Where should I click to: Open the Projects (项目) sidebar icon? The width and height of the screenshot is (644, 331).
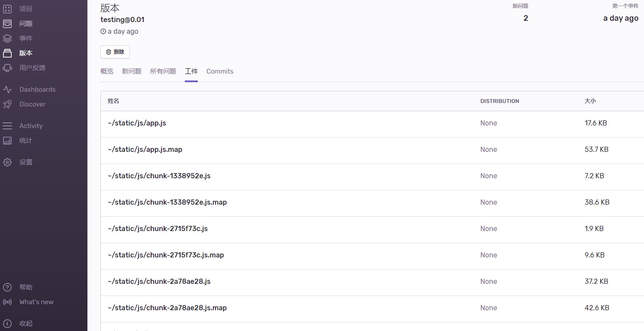[7, 9]
